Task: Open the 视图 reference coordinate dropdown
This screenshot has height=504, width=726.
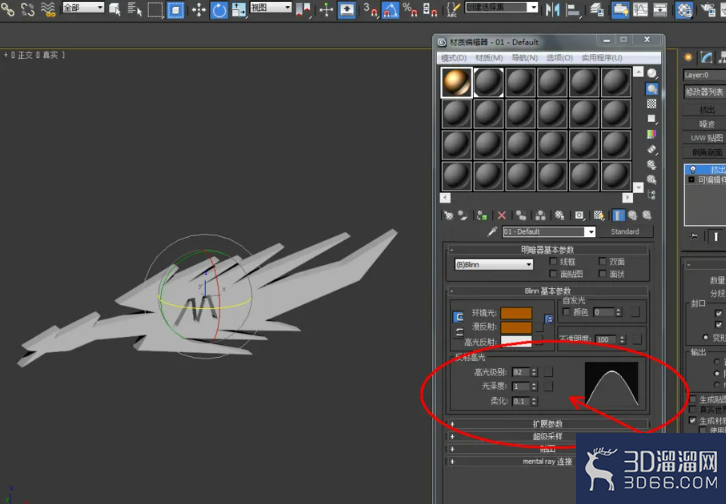Action: 271,7
